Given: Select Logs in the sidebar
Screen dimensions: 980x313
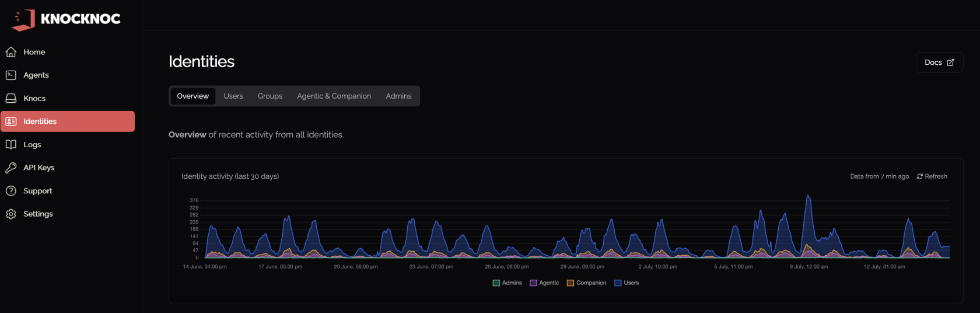Looking at the screenshot, I should (x=68, y=144).
